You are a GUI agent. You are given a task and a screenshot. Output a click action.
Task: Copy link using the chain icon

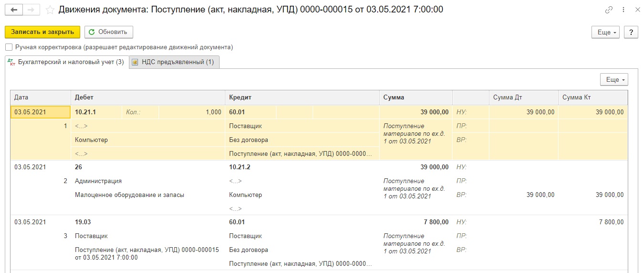point(609,10)
